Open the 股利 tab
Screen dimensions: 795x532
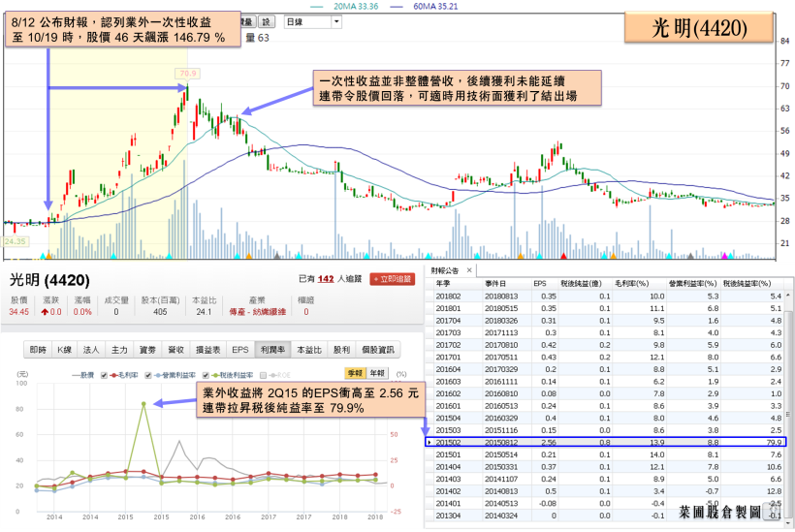point(341,350)
